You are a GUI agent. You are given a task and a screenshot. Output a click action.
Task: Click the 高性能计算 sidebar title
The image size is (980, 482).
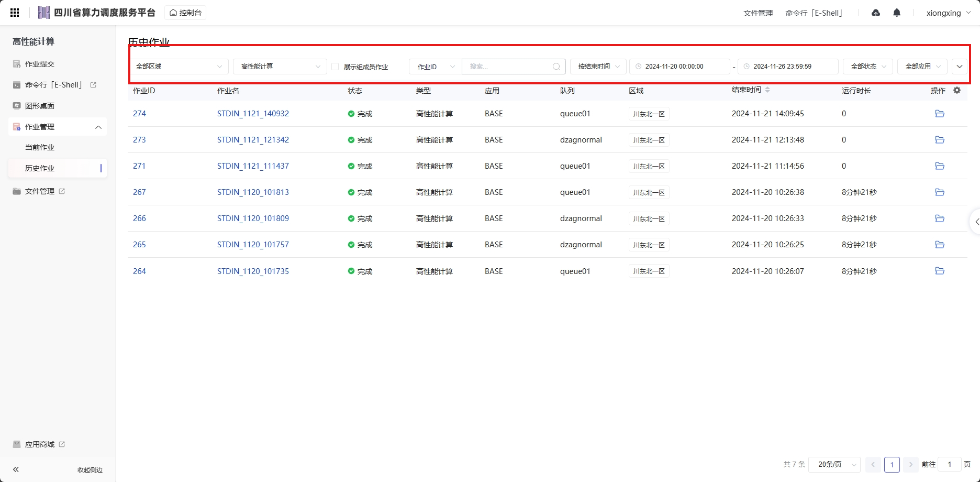pos(34,41)
